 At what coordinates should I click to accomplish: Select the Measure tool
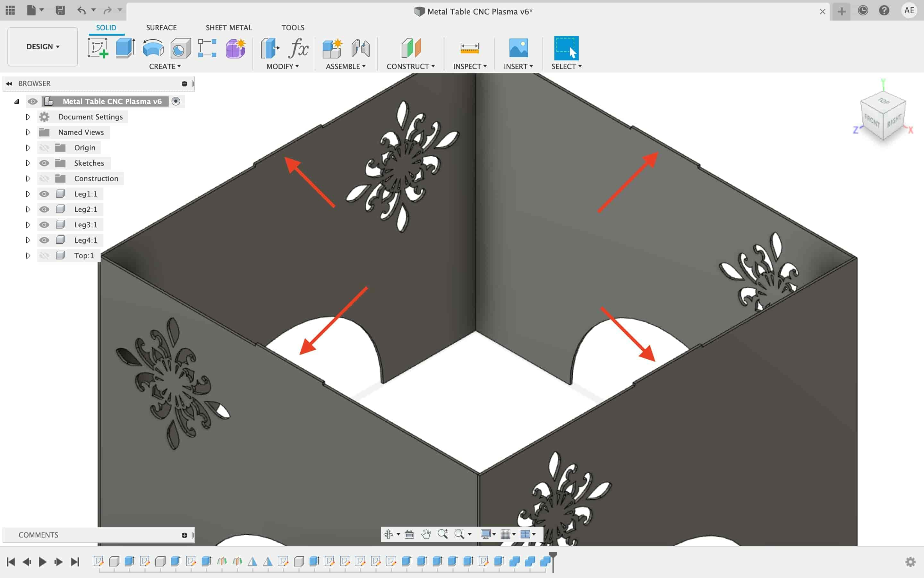tap(469, 48)
